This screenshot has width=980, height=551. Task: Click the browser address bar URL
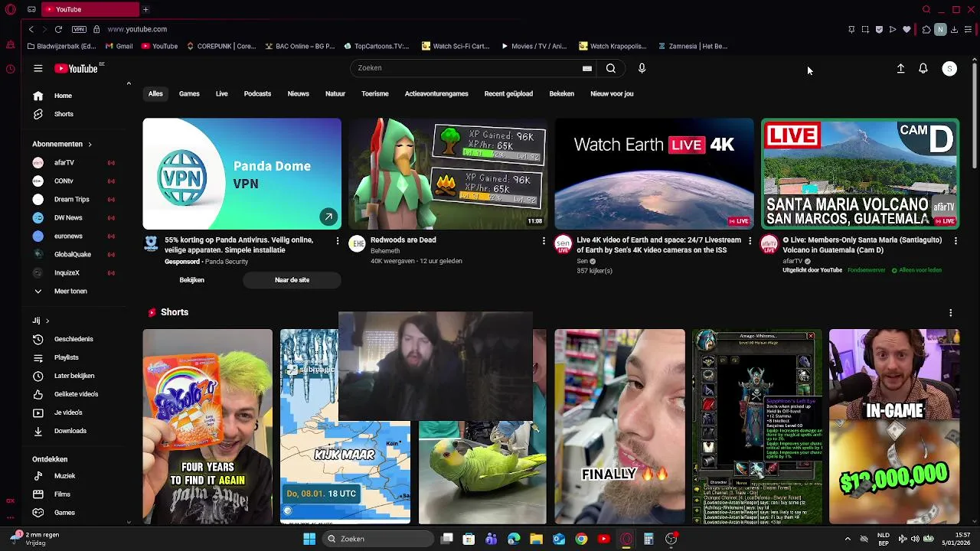pos(137,29)
